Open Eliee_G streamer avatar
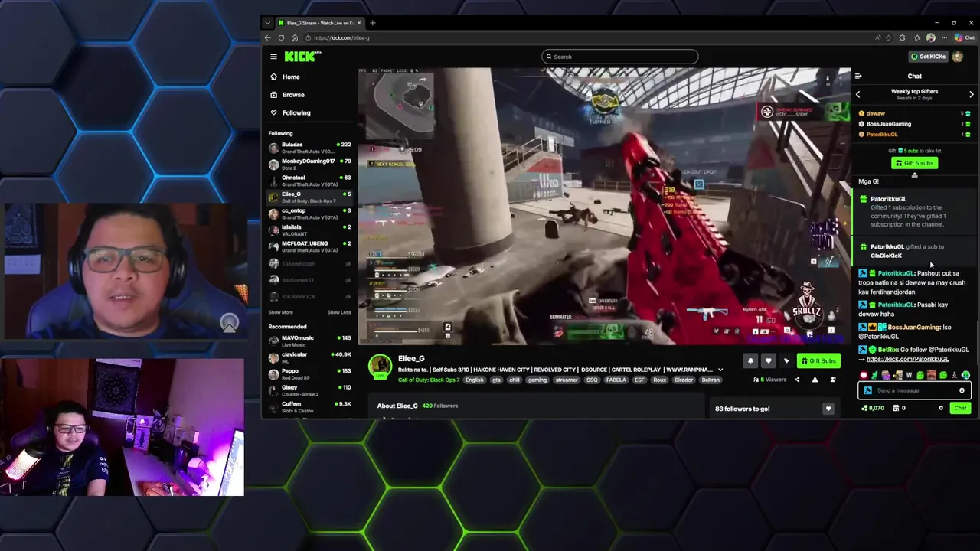This screenshot has height=551, width=980. coord(380,367)
